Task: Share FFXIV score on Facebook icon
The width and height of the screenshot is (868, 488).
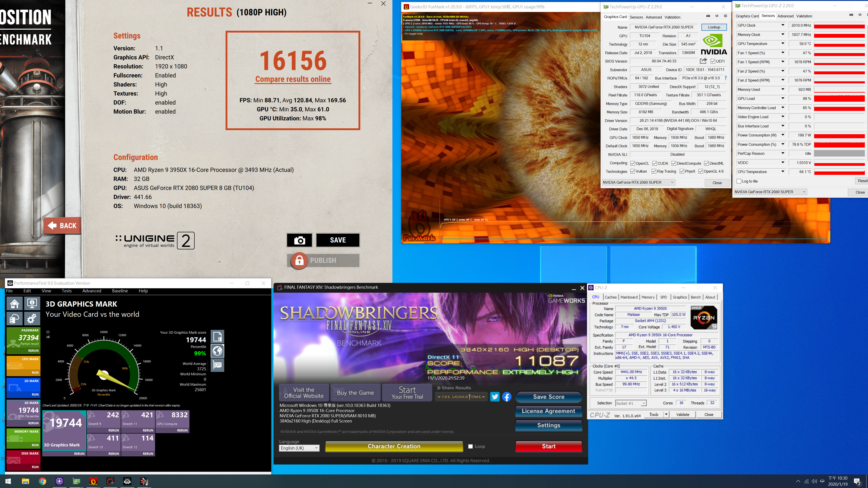Action: (507, 397)
